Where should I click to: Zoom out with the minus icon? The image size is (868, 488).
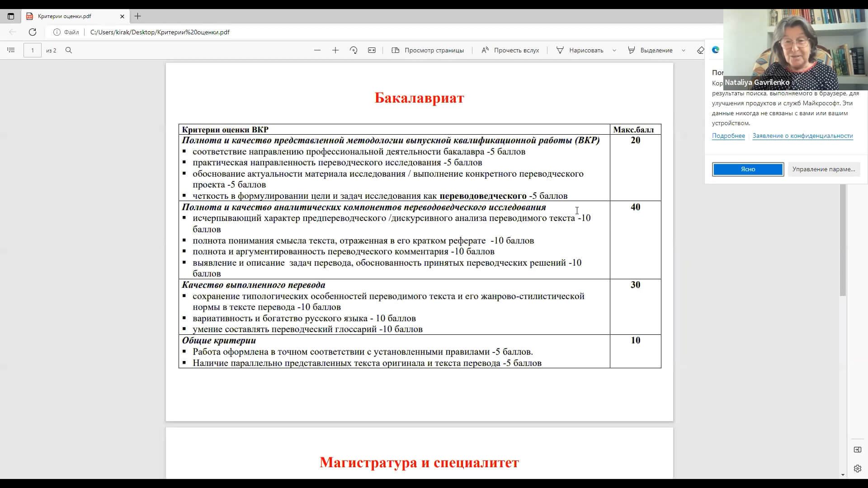point(317,50)
